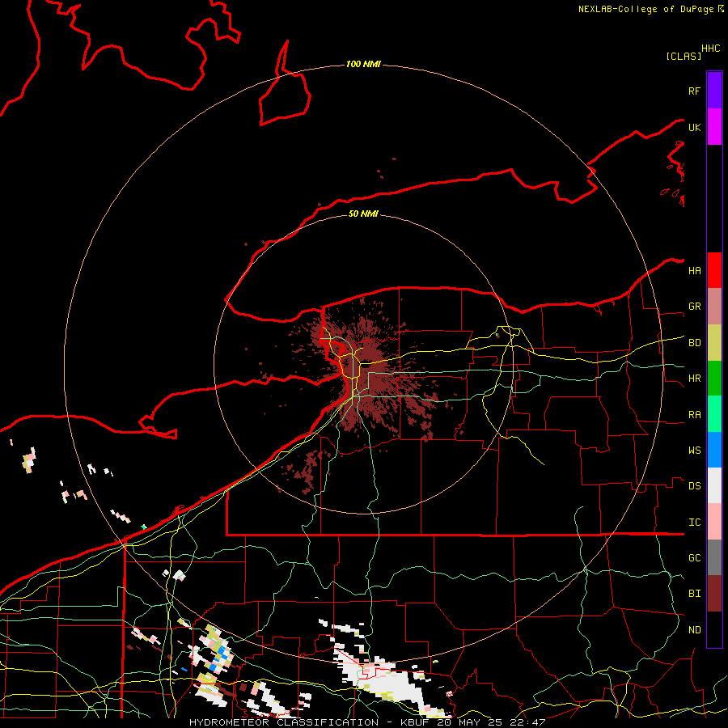Click the 20 MAY 25 date text
The image size is (728, 728).
pyautogui.click(x=470, y=722)
